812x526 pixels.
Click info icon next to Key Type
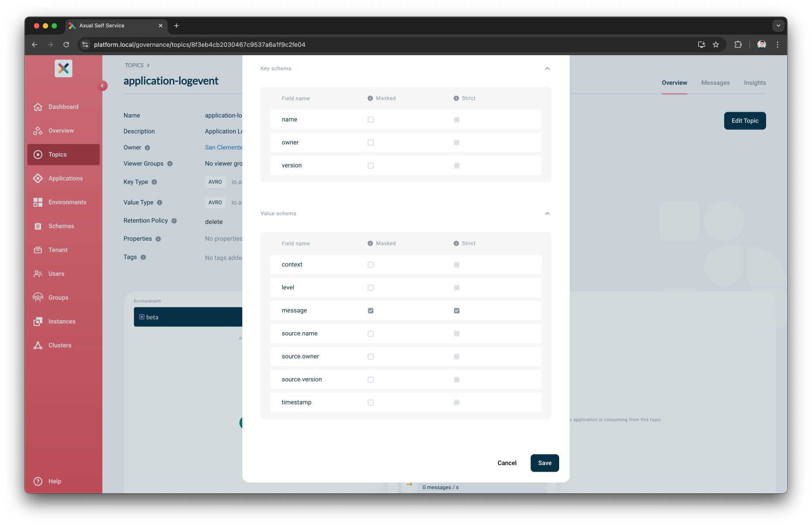coord(154,182)
